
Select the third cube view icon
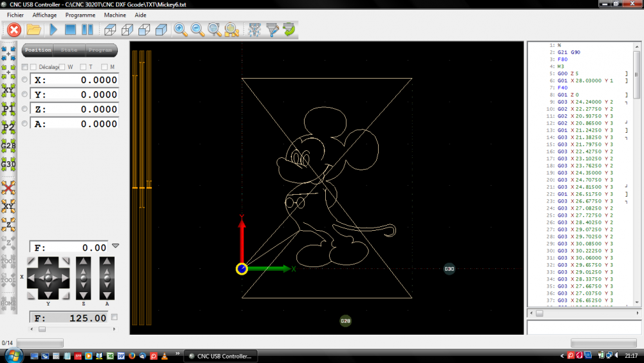coord(144,30)
